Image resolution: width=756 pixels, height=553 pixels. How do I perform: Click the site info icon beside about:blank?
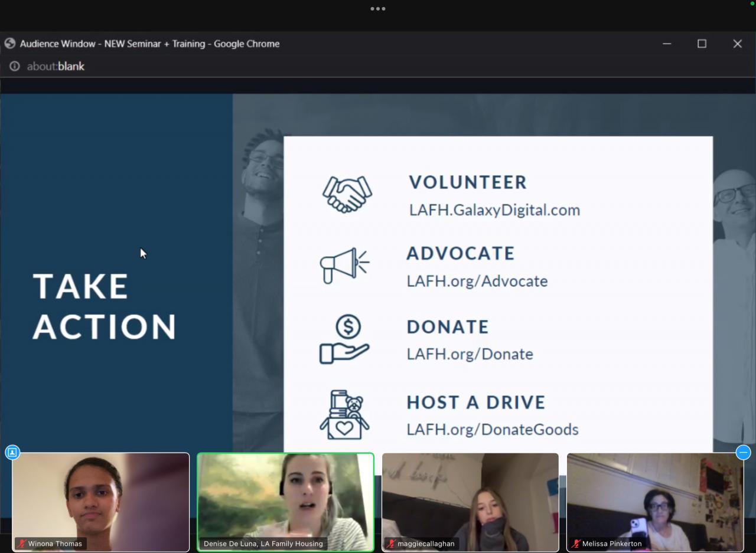coord(15,66)
